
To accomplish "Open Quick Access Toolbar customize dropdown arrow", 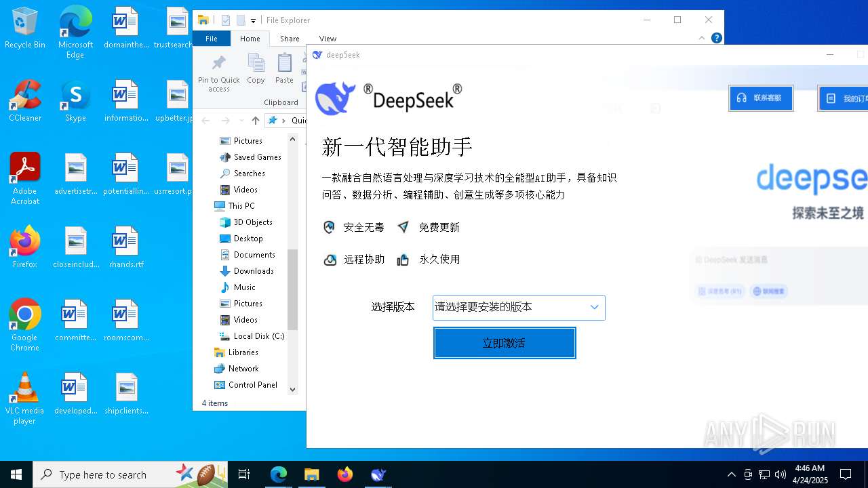I will (x=253, y=20).
